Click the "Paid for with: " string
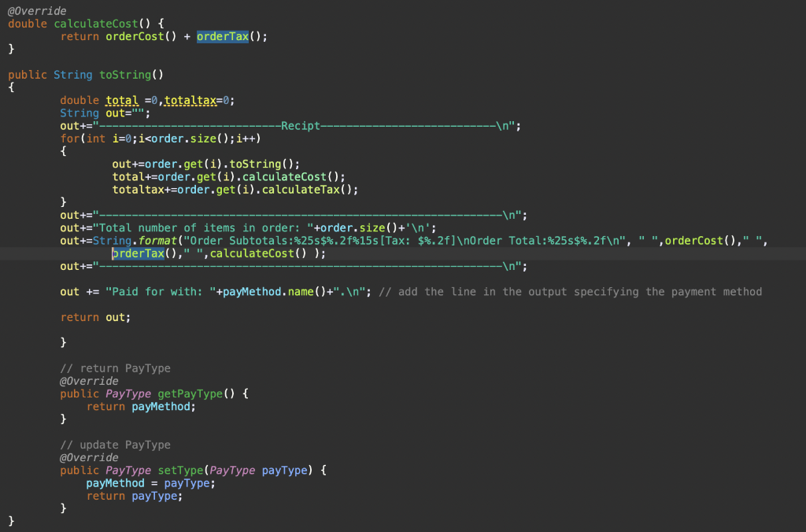 point(161,292)
